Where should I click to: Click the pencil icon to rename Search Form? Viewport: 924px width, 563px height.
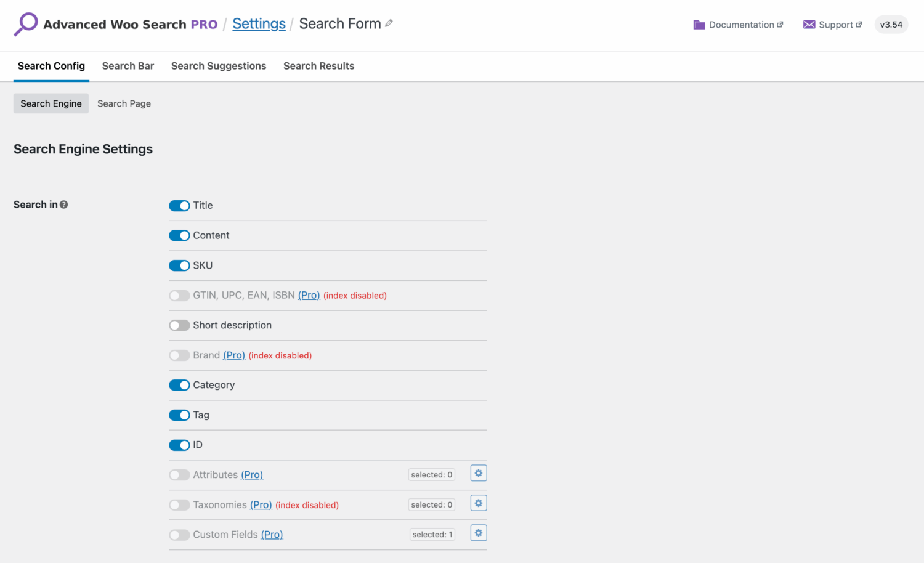[389, 22]
